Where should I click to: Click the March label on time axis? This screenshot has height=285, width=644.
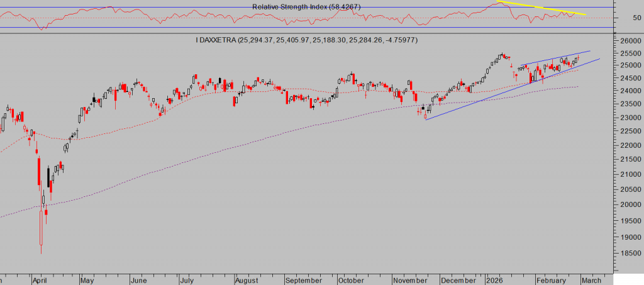pos(591,279)
